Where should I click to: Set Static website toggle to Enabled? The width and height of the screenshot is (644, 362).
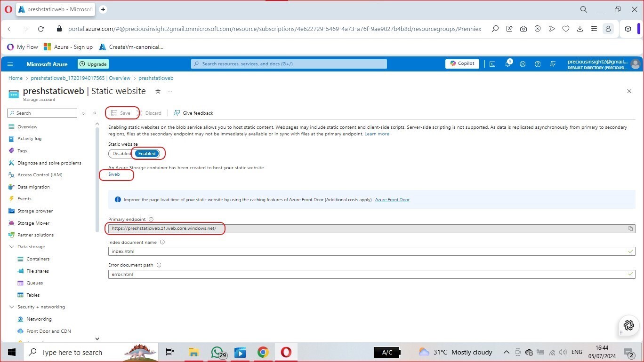(147, 154)
